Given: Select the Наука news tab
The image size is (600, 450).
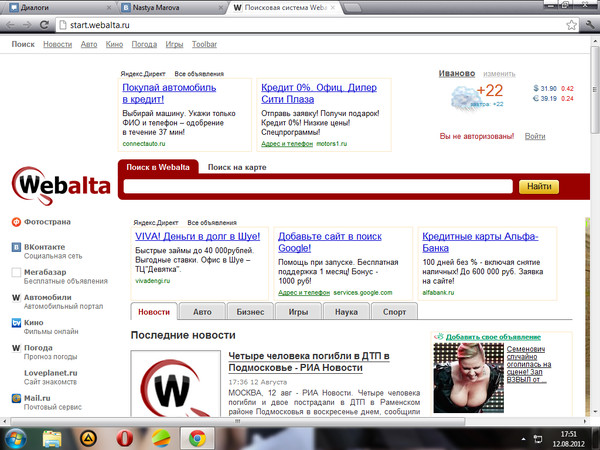Looking at the screenshot, I should (x=346, y=311).
